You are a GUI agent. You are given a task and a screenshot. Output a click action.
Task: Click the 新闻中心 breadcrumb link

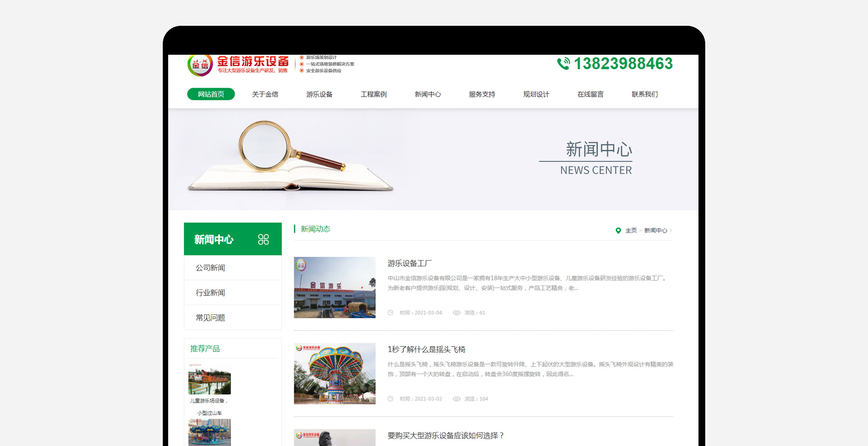click(656, 231)
